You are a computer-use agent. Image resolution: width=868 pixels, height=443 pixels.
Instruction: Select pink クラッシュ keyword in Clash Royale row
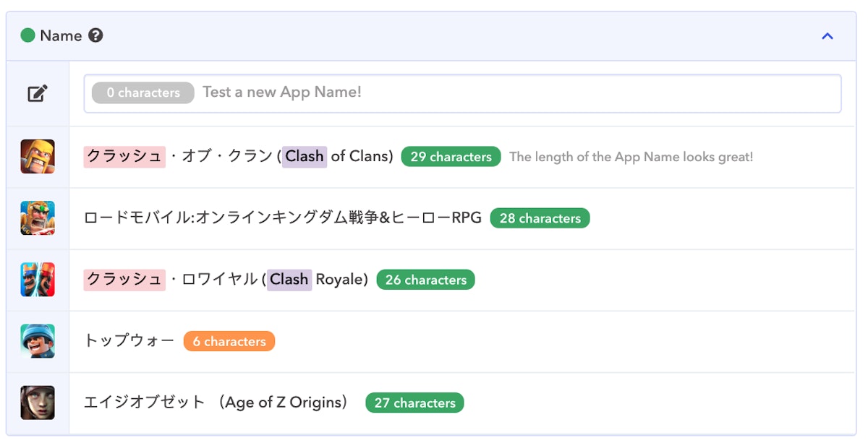click(x=124, y=280)
